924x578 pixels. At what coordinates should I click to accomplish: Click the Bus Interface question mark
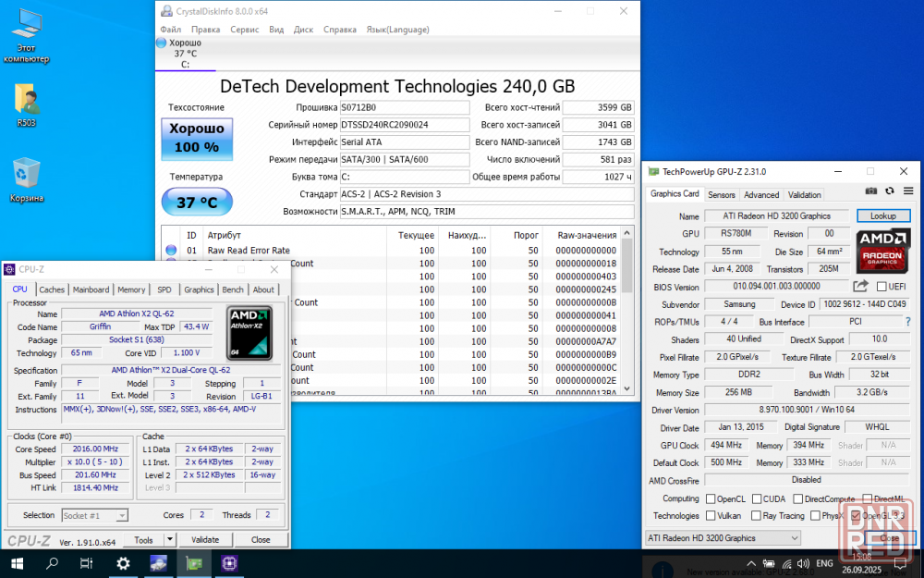pyautogui.click(x=907, y=322)
